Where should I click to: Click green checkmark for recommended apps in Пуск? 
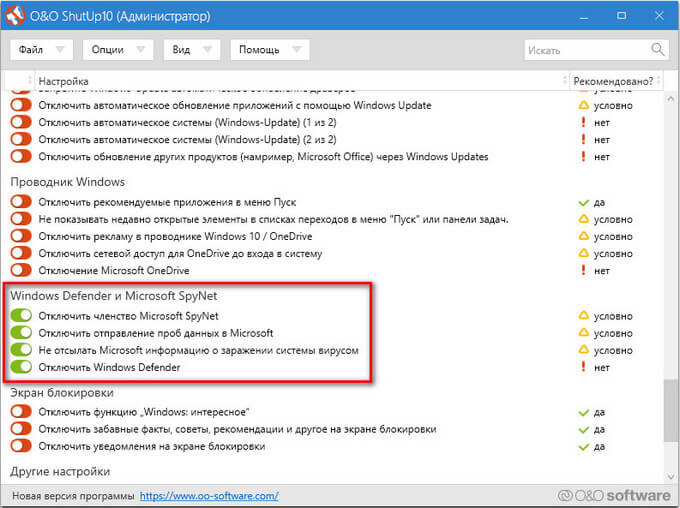coord(584,203)
